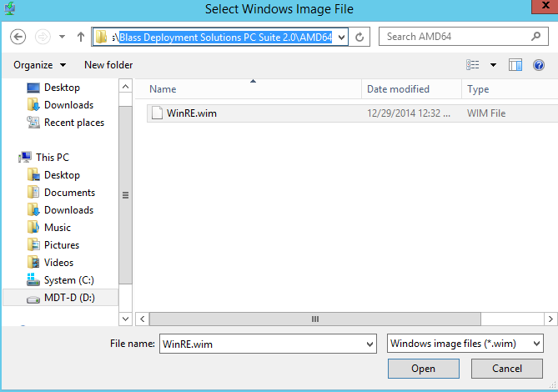This screenshot has height=392, width=558.
Task: Change the view with the view icon
Action: point(473,65)
